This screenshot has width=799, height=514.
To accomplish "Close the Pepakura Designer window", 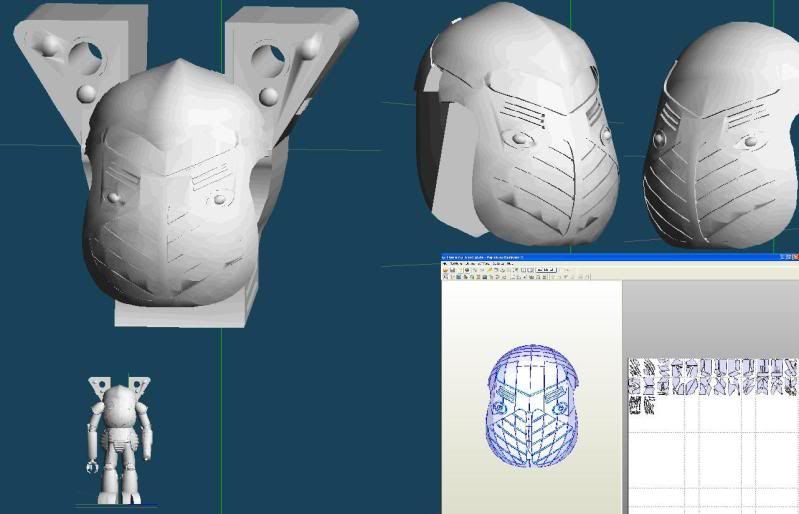I will 796,257.
